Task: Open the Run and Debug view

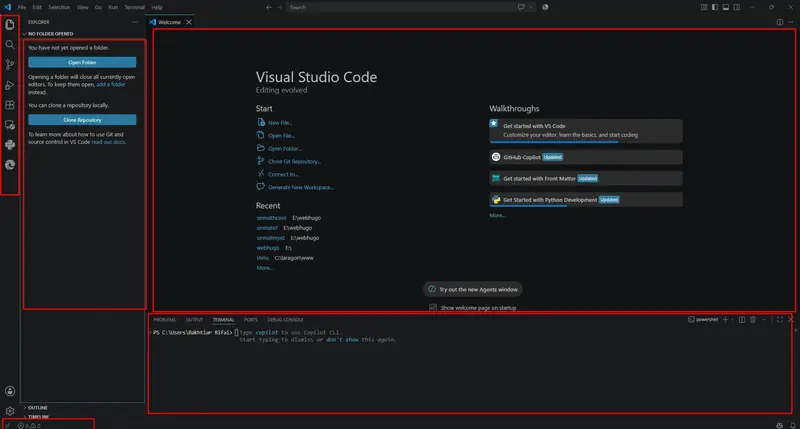Action: click(x=10, y=85)
